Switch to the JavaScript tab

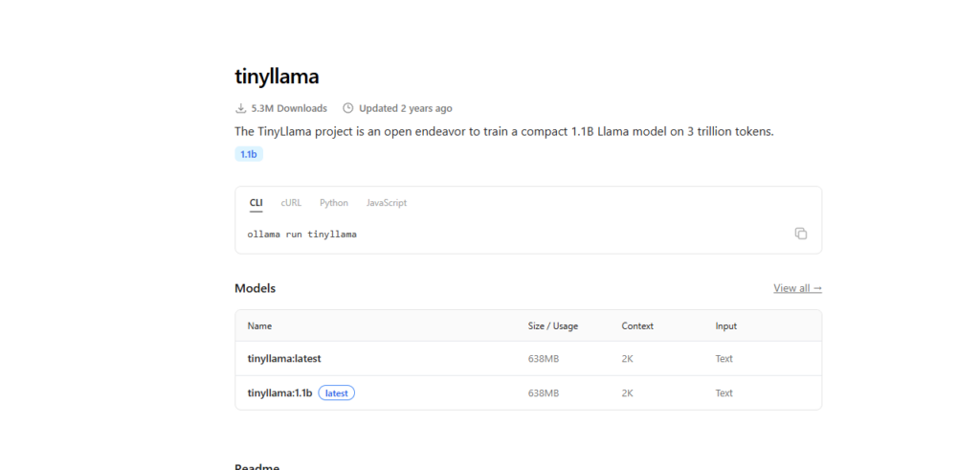[387, 203]
